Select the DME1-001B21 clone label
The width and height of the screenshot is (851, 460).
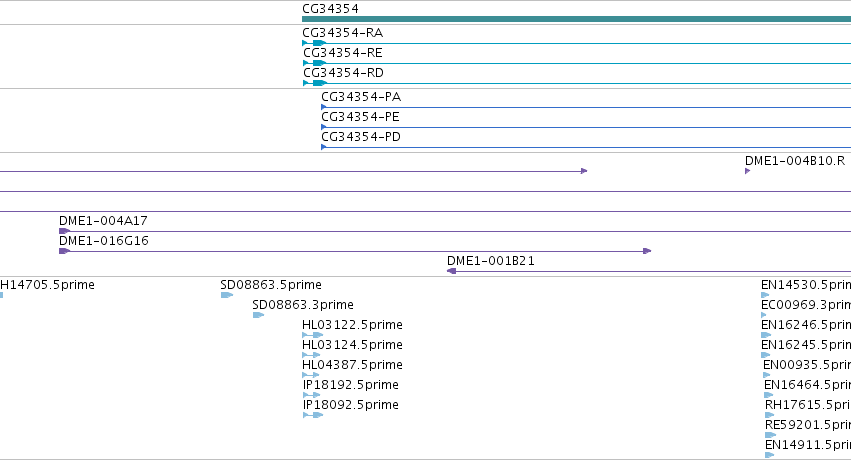tap(491, 261)
